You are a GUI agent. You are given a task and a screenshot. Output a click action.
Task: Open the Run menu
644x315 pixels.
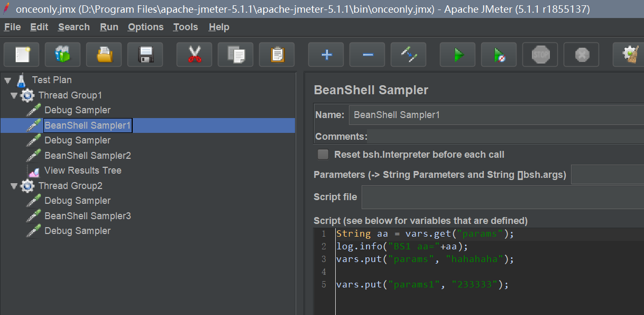click(x=109, y=27)
